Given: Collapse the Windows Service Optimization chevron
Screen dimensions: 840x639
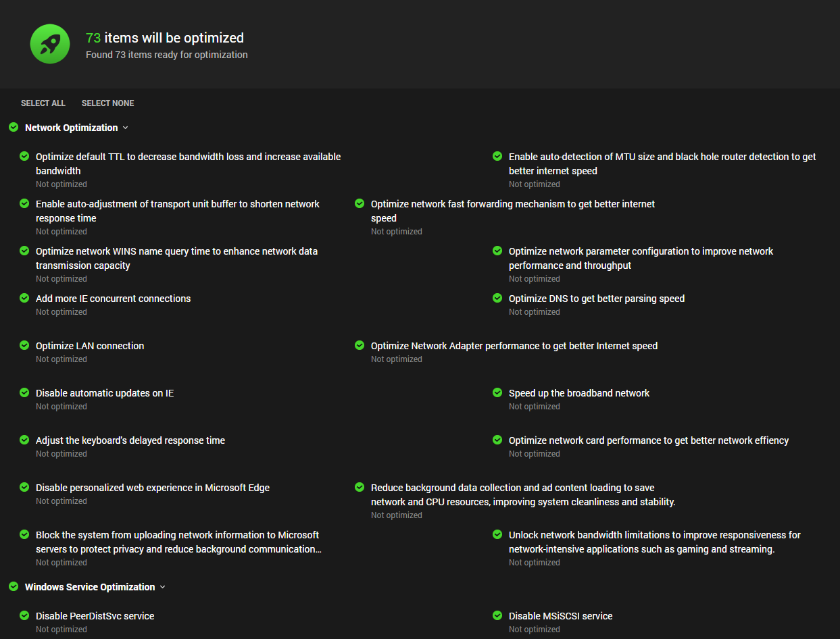Looking at the screenshot, I should coord(162,587).
